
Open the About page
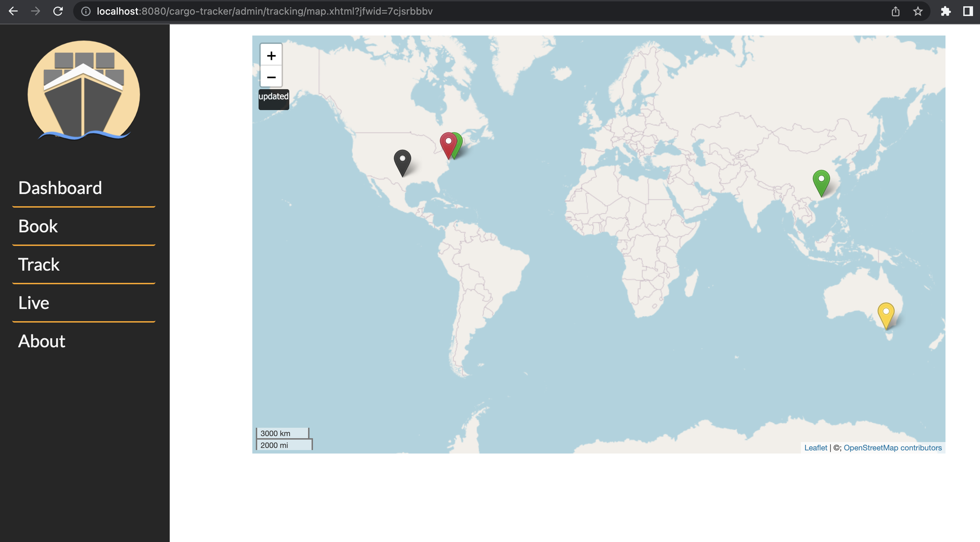pyautogui.click(x=42, y=341)
